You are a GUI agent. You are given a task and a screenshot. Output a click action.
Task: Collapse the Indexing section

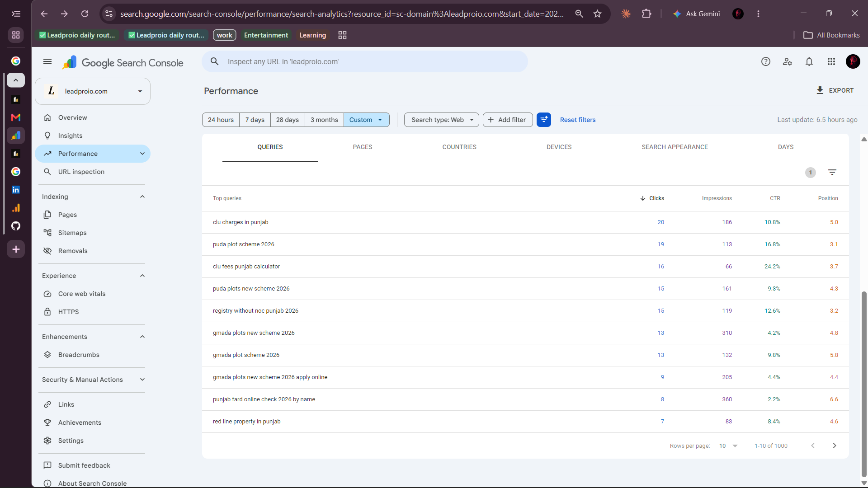(142, 197)
